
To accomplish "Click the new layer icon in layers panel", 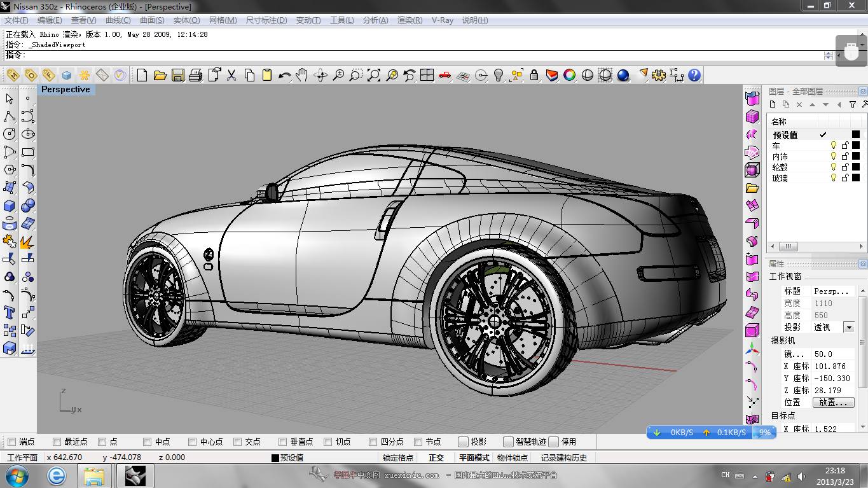I will point(773,104).
